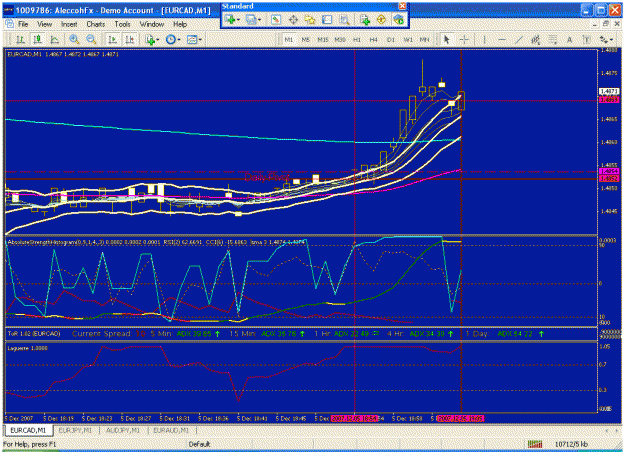Open Market Watch from Standard toolbar
The height and width of the screenshot is (452, 625).
(276, 19)
